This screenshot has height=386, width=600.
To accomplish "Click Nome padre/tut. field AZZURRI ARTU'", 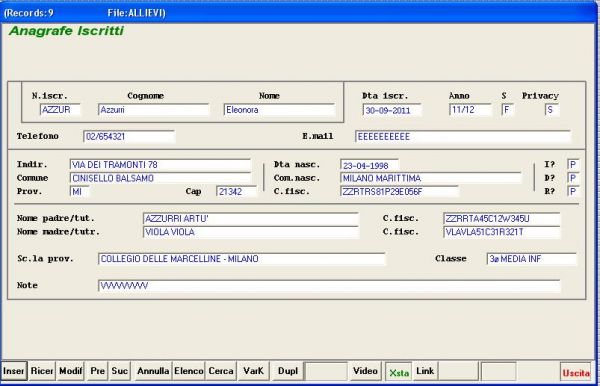I will coord(251,218).
